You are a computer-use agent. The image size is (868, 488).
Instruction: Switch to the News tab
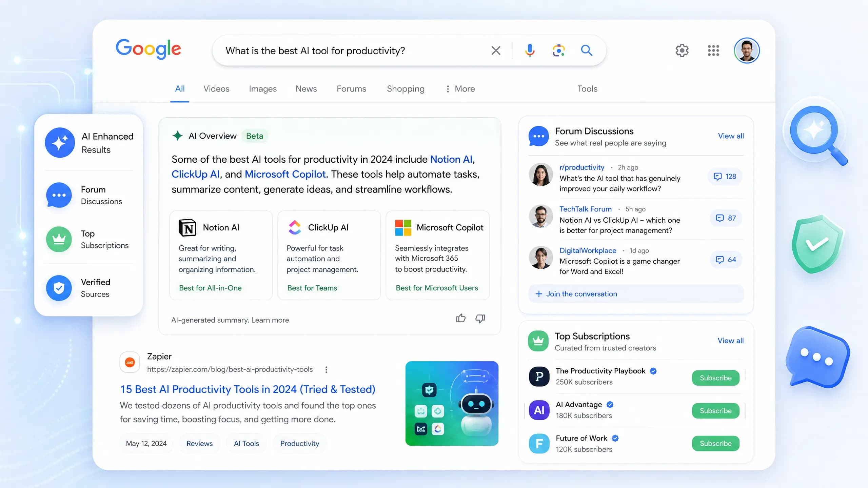tap(306, 89)
